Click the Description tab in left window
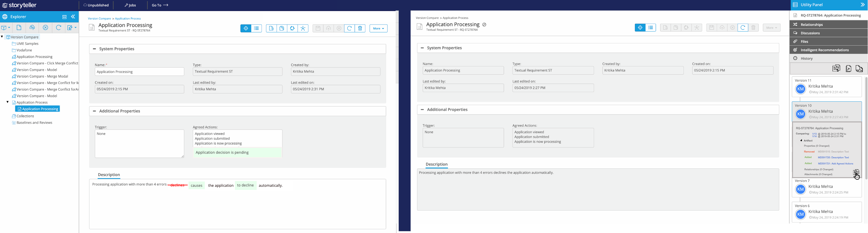The image size is (868, 233). [109, 175]
